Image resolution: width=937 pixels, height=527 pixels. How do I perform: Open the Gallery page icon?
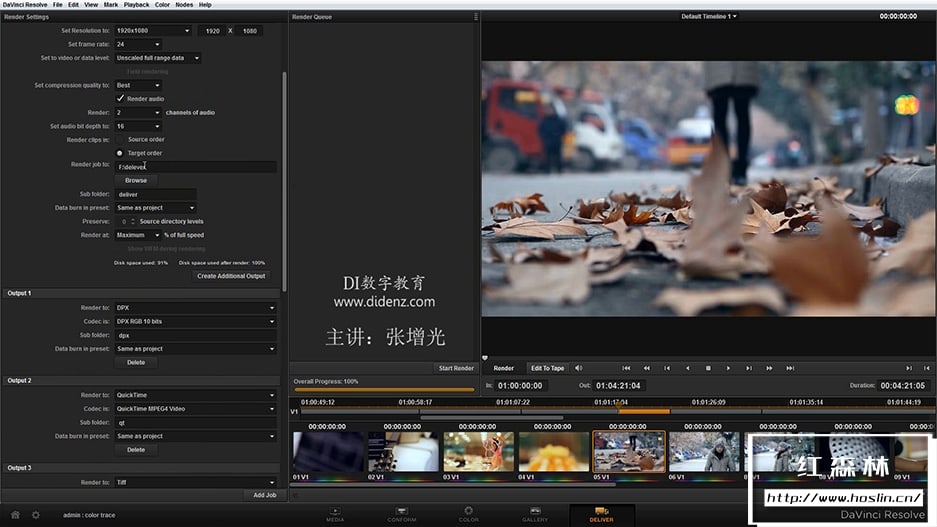coord(535,514)
